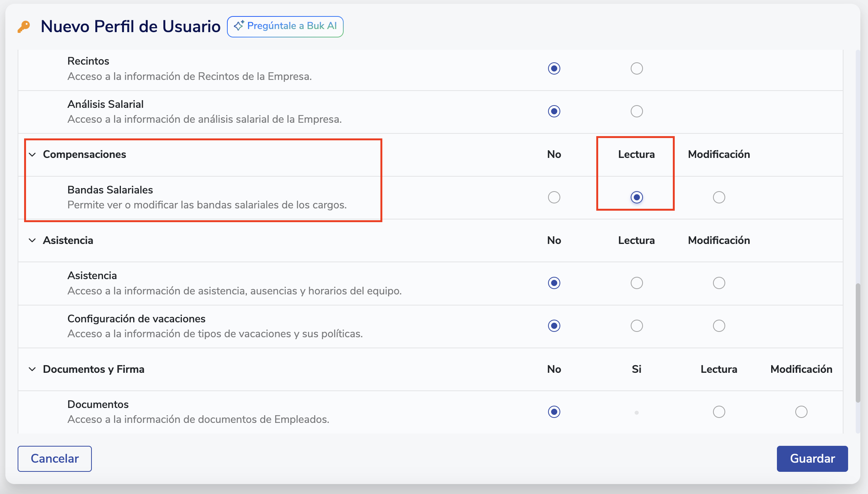Click the Cancelar button
The image size is (868, 494).
coord(55,458)
